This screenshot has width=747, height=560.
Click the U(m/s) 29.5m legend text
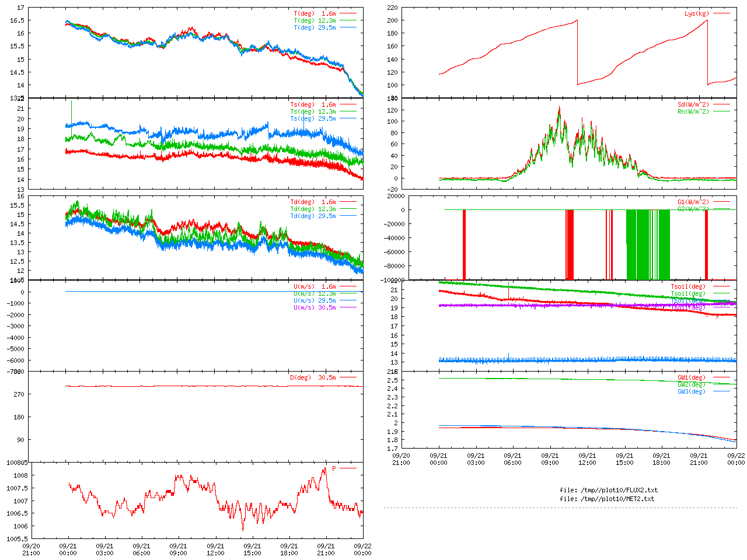tap(315, 300)
